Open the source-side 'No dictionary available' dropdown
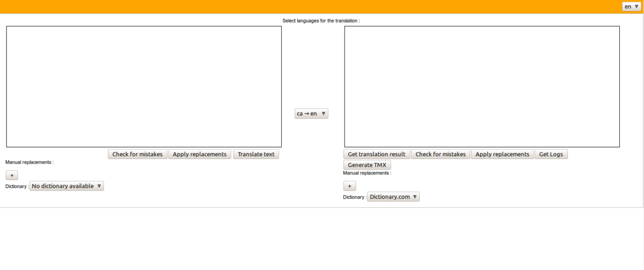The image size is (644, 270). click(x=67, y=186)
